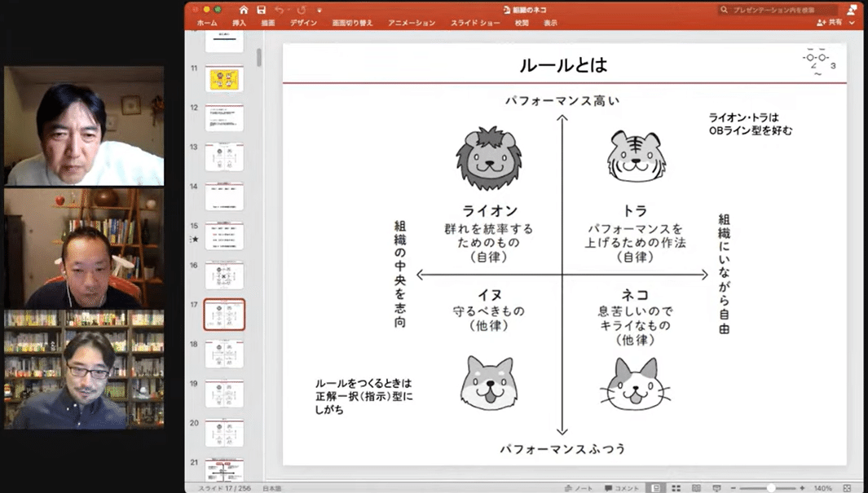Select slide 18 thumbnail
The image size is (868, 493).
click(224, 354)
